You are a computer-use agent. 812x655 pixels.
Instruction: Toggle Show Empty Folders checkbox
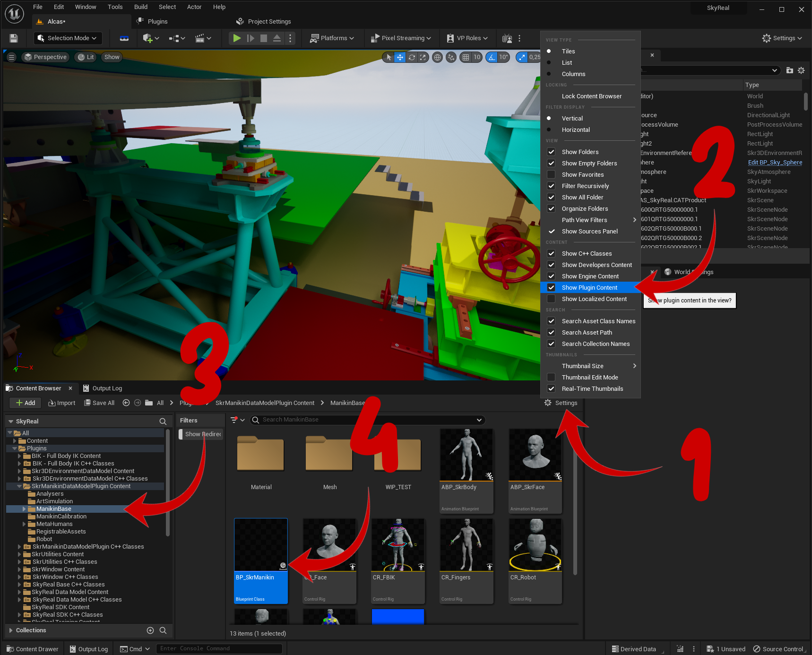click(x=551, y=163)
